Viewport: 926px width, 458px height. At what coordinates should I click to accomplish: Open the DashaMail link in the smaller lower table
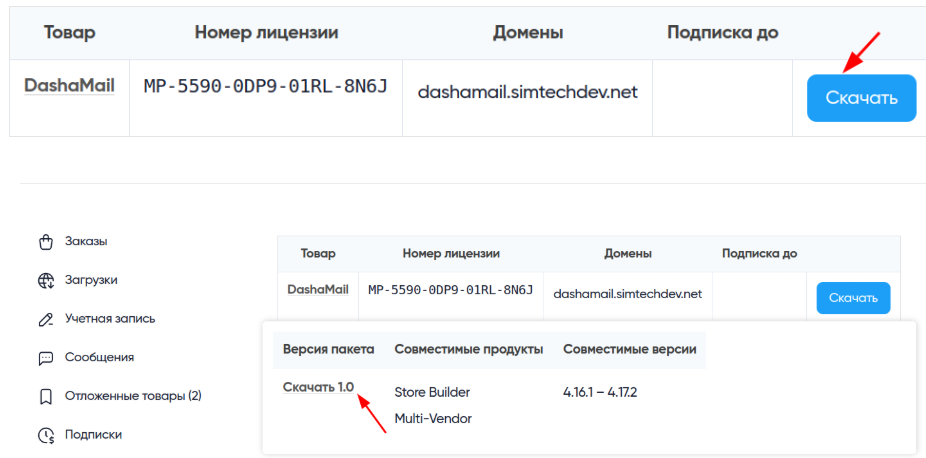318,290
